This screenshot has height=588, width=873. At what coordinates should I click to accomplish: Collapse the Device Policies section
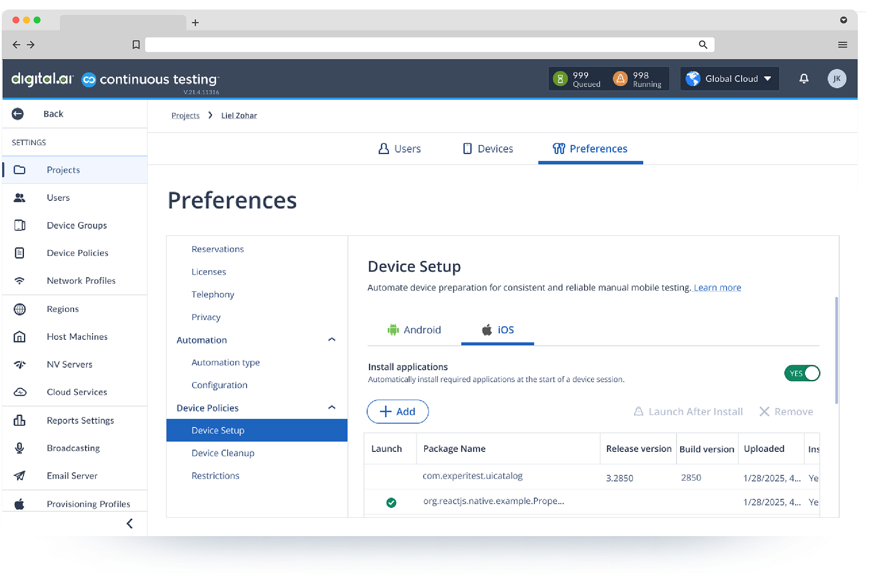click(x=332, y=408)
